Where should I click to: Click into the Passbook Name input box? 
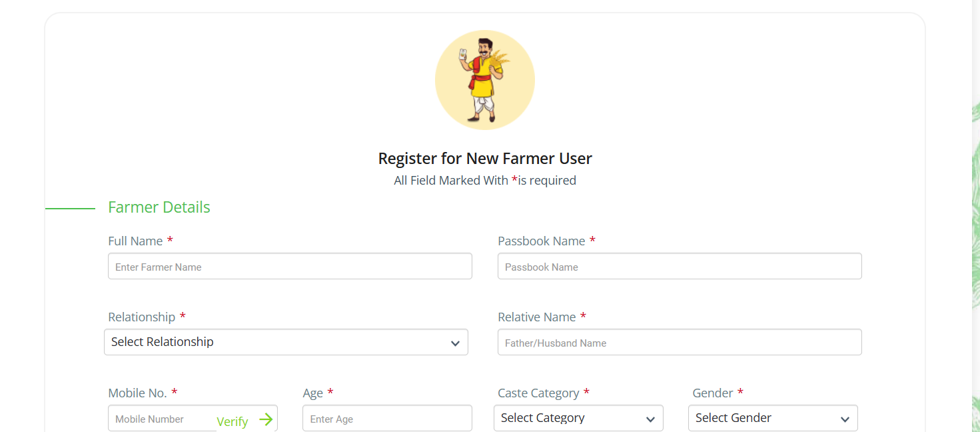coord(680,266)
